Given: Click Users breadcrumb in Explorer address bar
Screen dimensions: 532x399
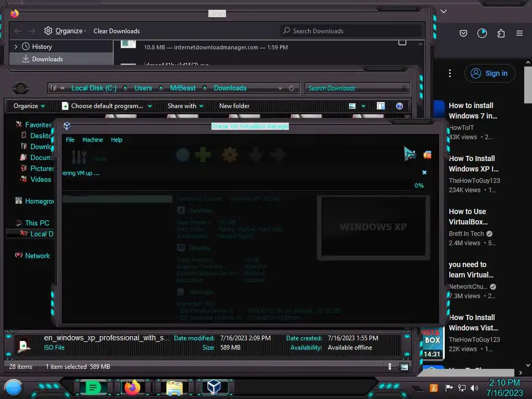Looking at the screenshot, I should [143, 88].
